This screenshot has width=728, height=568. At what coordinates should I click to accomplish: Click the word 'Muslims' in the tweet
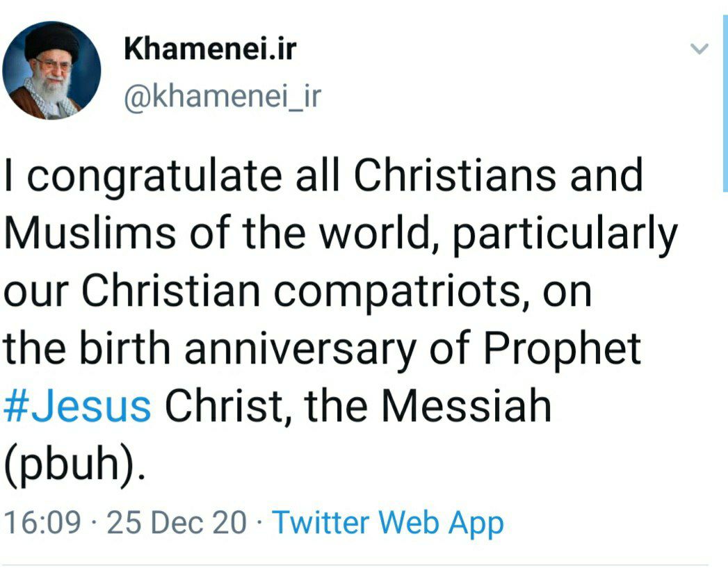90,232
